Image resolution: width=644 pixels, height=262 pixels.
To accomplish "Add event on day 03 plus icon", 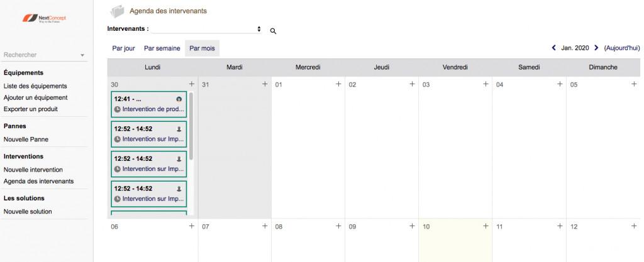I will 486,84.
